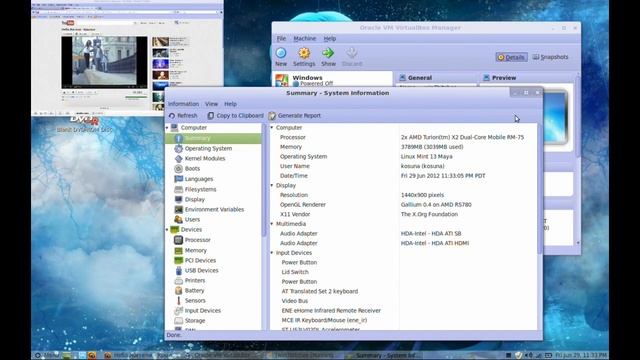Screen dimensions: 640x360
Task: Open PCI Devices in the sidebar
Action: (x=200, y=260)
